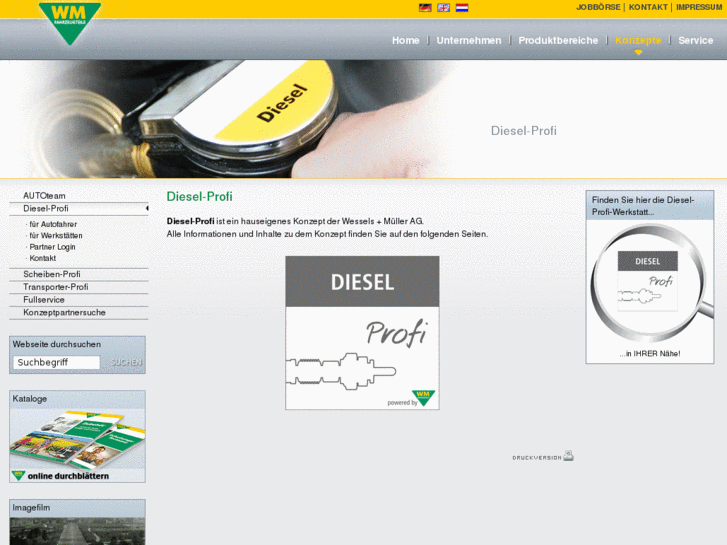Viewport: 727px width, 545px height.
Task: Click the magnifying glass workshop finder image
Action: (650, 283)
